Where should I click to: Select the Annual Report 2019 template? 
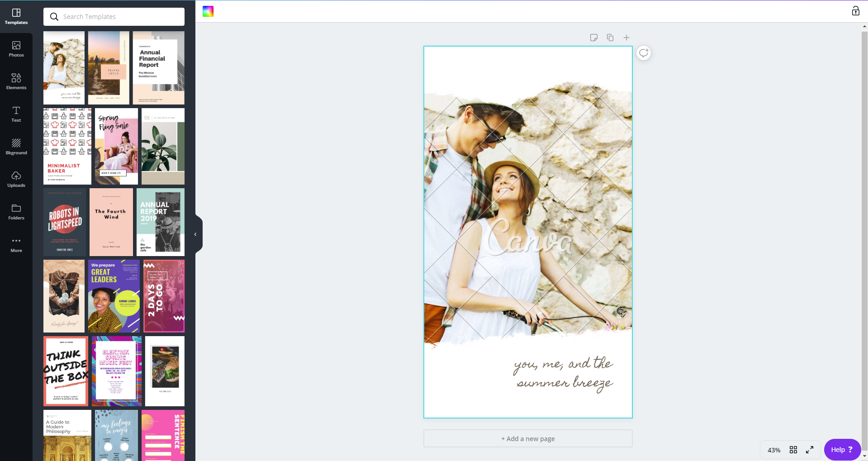[x=161, y=222]
